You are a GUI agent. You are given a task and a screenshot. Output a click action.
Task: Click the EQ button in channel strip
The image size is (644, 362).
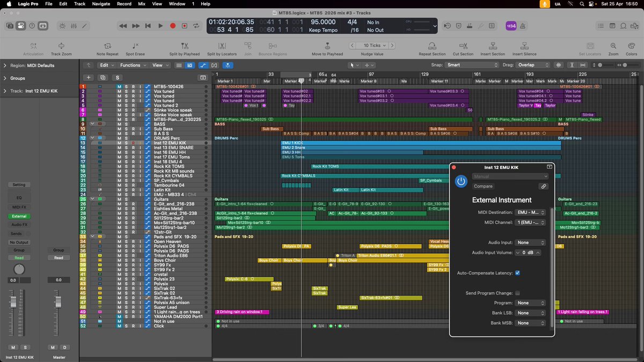click(19, 198)
